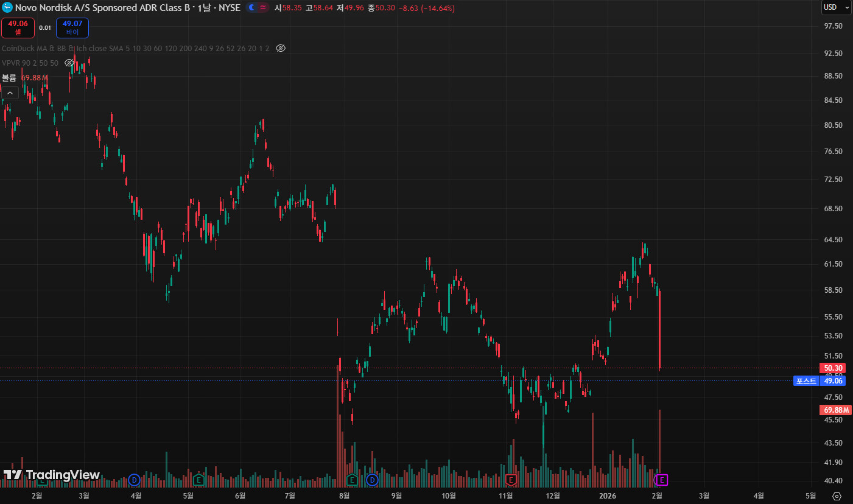Click the 0.01 spread value
The height and width of the screenshot is (504, 853).
coord(45,28)
